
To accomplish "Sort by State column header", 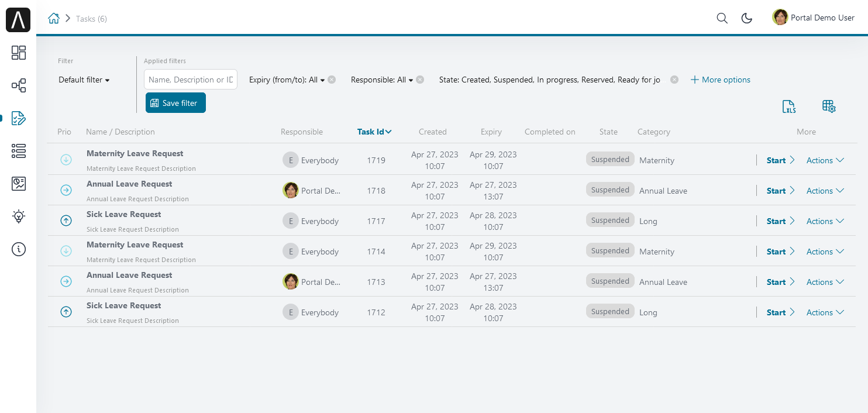I will tap(608, 132).
